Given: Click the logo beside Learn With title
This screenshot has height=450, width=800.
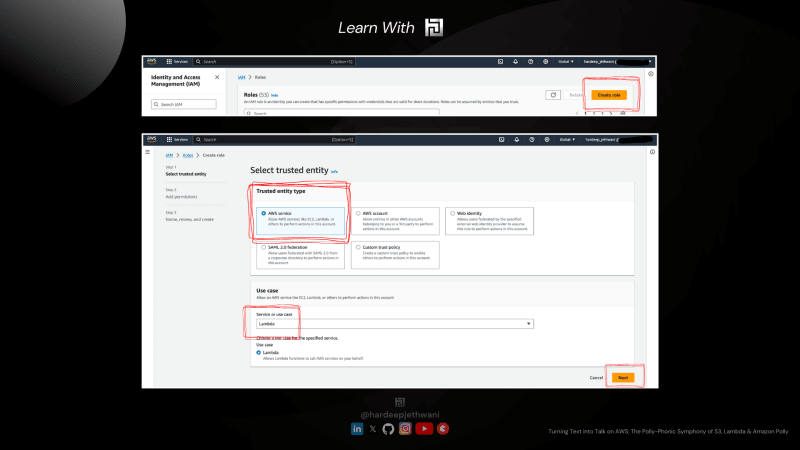Looking at the screenshot, I should [434, 27].
